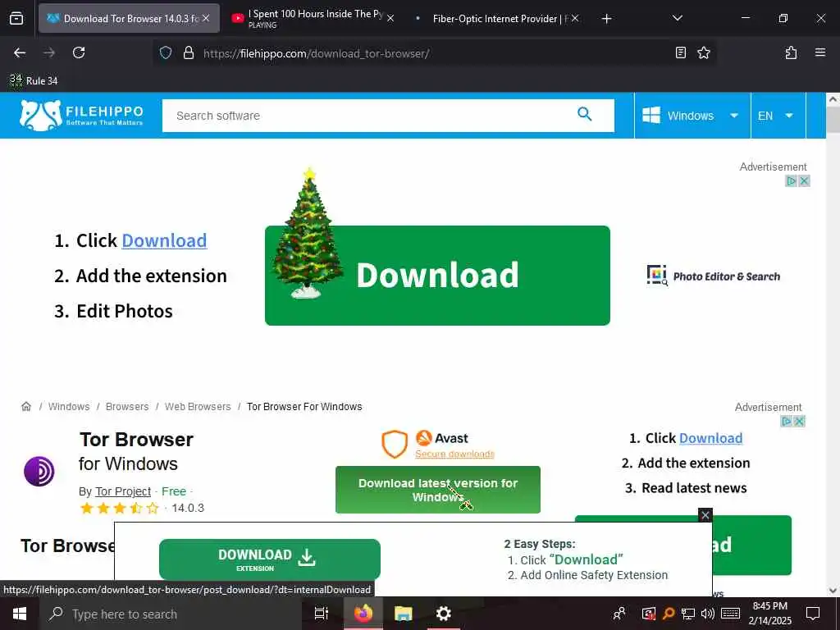Image resolution: width=840 pixels, height=630 pixels.
Task: Open the Windows Start menu
Action: click(20, 614)
